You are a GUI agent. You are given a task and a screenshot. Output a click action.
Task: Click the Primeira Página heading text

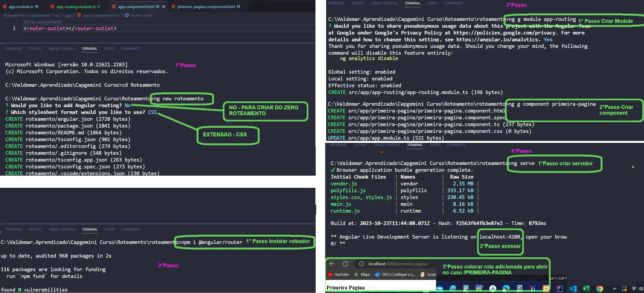tap(346, 287)
